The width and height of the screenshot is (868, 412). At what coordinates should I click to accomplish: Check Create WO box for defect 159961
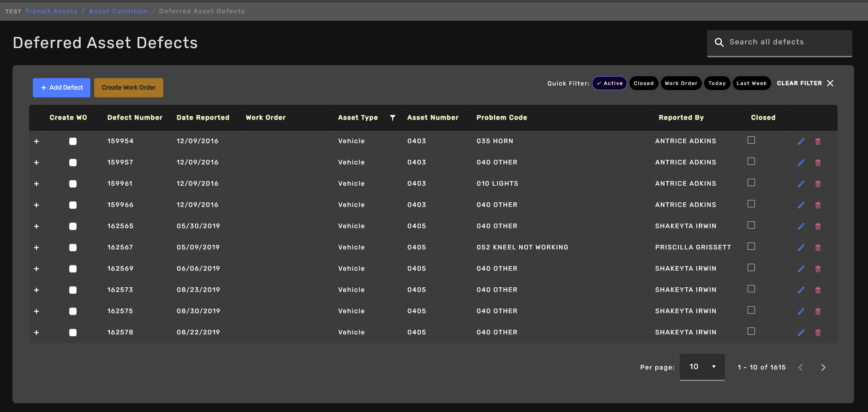(x=73, y=184)
